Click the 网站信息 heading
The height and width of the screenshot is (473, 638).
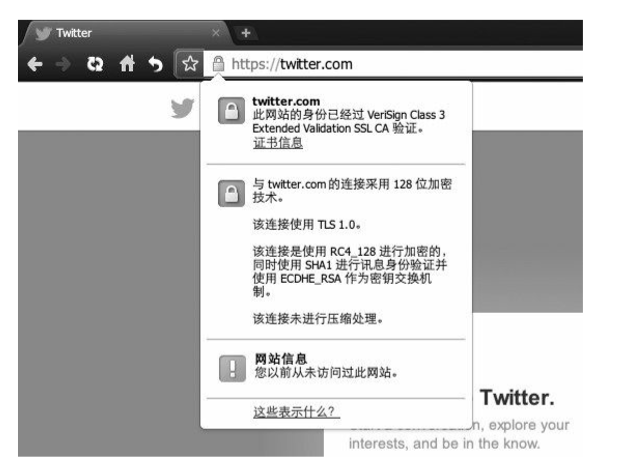coord(281,359)
